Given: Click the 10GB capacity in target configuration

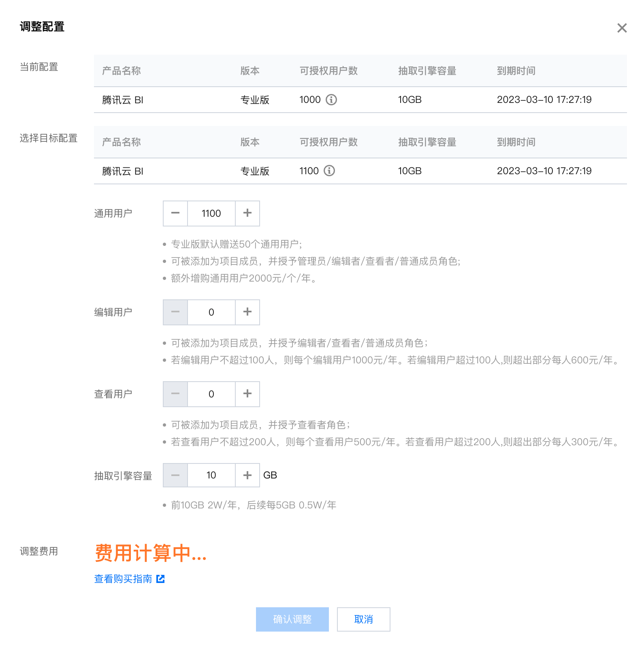Looking at the screenshot, I should 410,171.
